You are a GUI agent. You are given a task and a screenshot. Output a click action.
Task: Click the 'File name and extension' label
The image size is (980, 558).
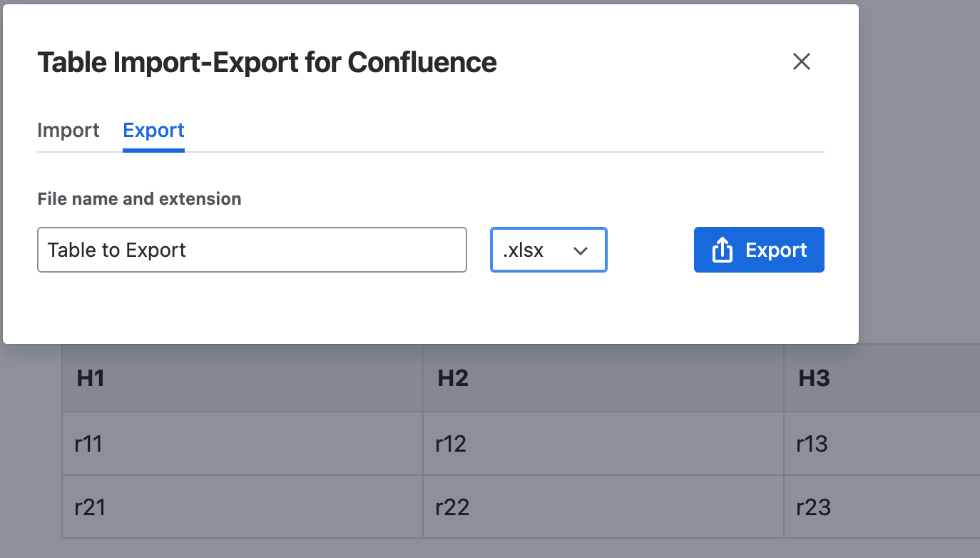coord(139,198)
